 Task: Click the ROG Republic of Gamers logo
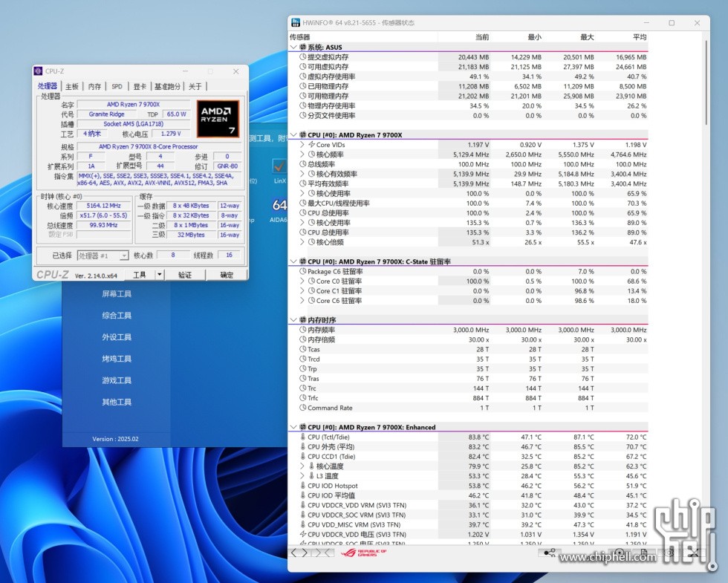click(363, 553)
